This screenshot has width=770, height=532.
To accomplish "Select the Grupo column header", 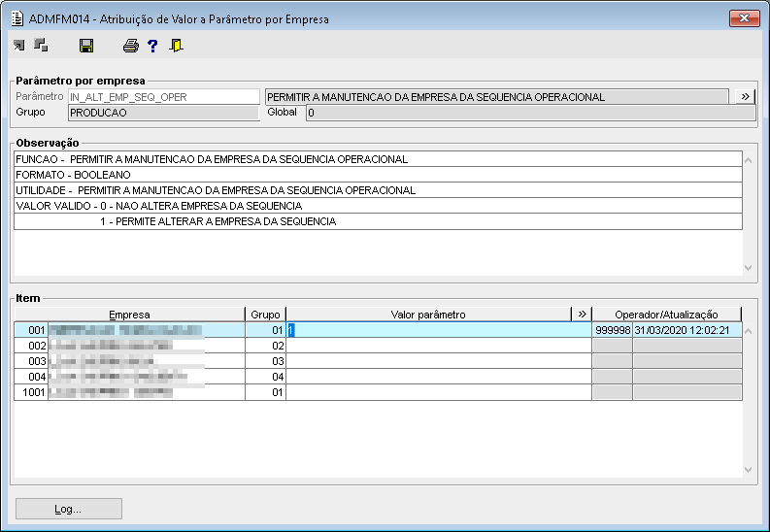I will coord(265,315).
